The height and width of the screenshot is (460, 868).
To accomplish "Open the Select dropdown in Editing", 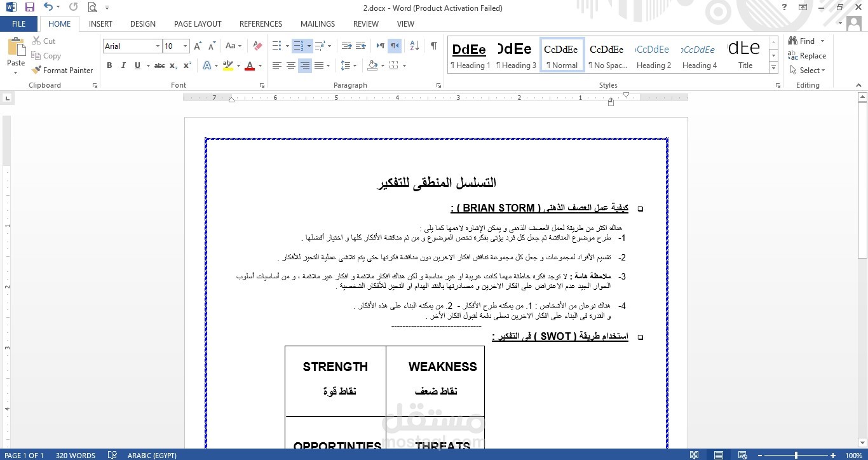I will (808, 71).
